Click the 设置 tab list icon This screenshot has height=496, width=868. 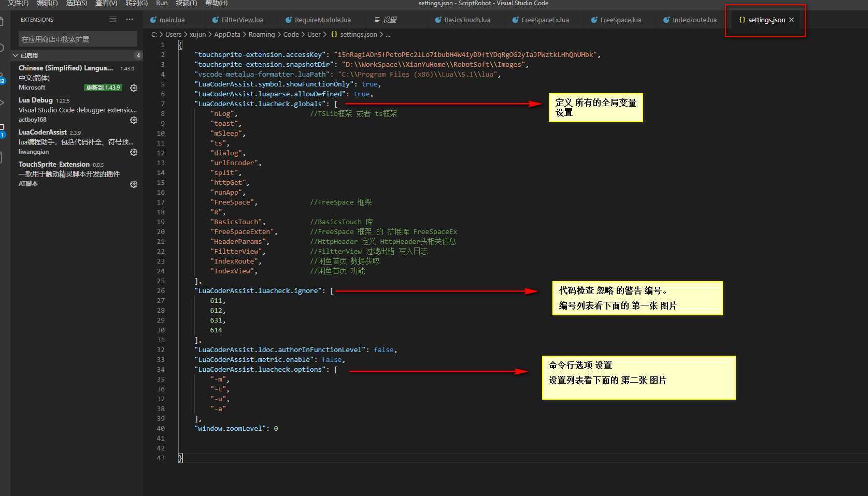377,20
